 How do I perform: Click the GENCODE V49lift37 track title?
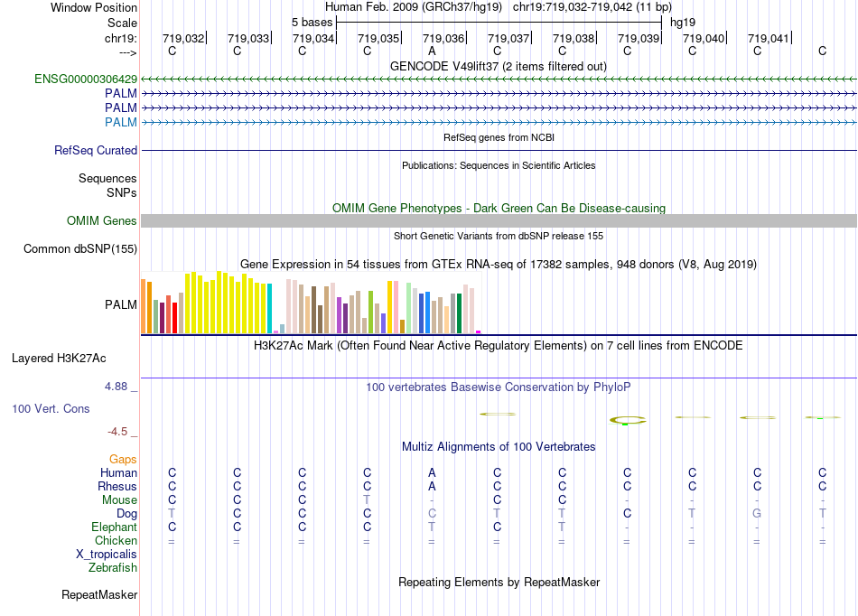499,66
